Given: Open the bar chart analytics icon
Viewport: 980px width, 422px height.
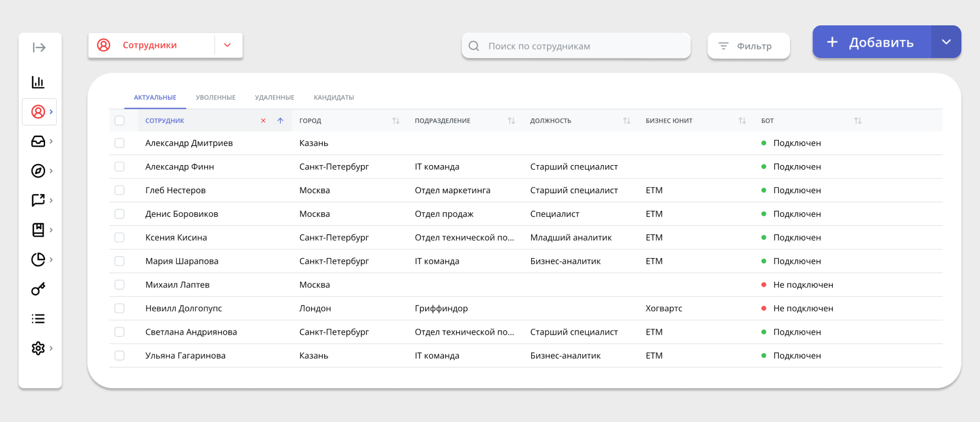Looking at the screenshot, I should click(x=38, y=82).
